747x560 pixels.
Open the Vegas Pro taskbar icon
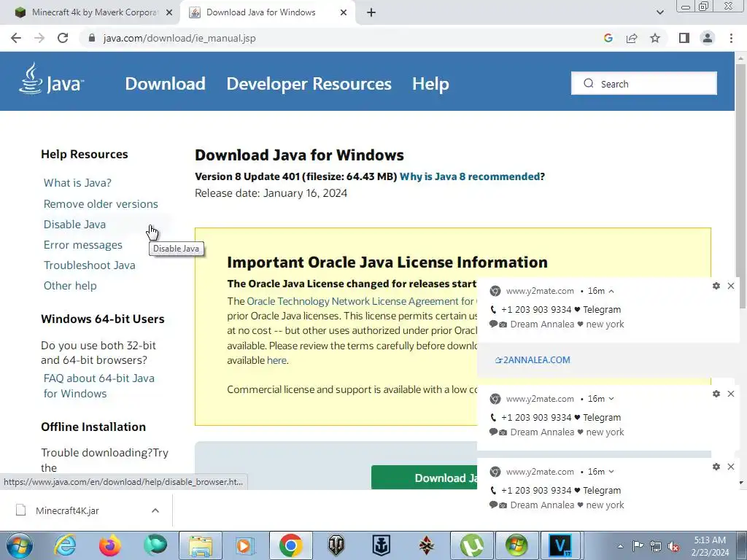560,545
